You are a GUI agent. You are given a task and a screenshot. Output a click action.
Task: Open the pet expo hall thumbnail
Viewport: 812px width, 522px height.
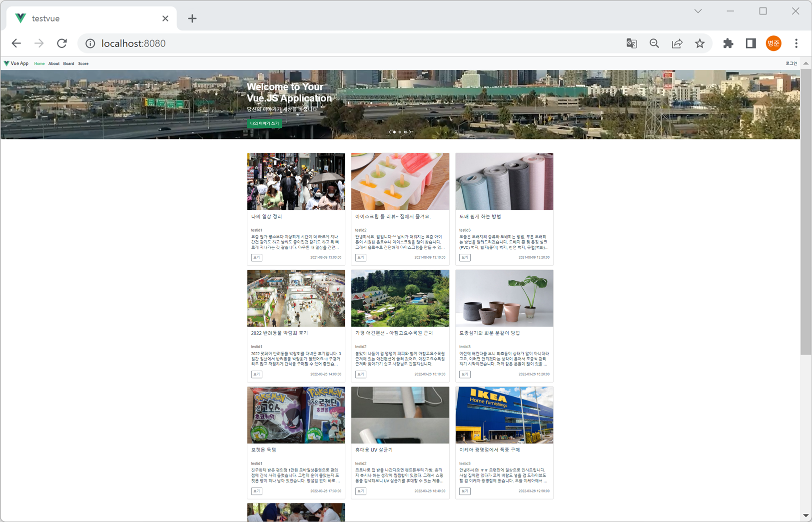296,298
